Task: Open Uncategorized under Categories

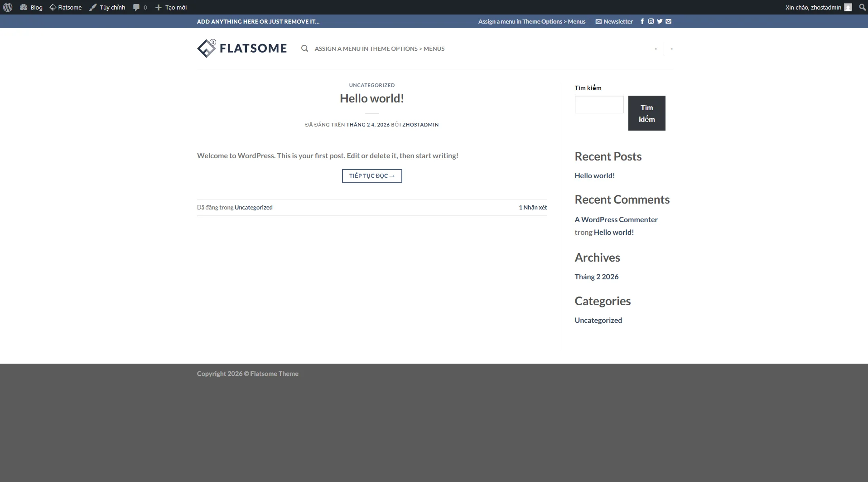Action: [x=598, y=321]
